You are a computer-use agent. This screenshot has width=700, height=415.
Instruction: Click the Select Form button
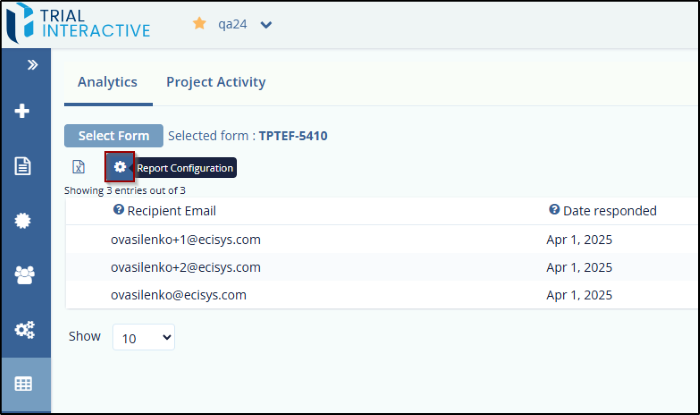pyautogui.click(x=113, y=136)
